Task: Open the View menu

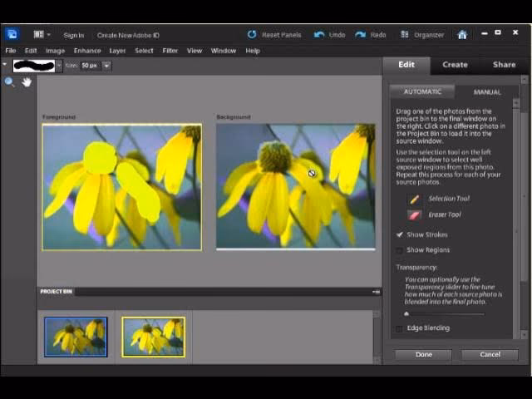Action: (x=195, y=51)
